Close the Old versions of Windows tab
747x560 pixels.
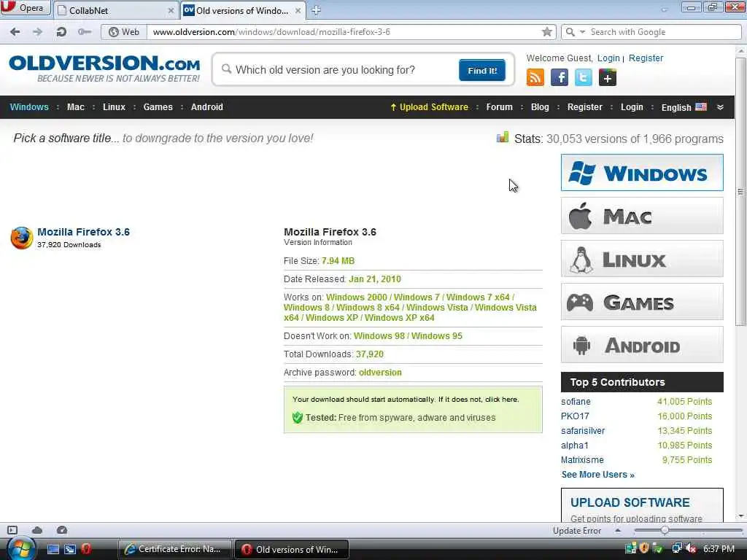point(298,10)
